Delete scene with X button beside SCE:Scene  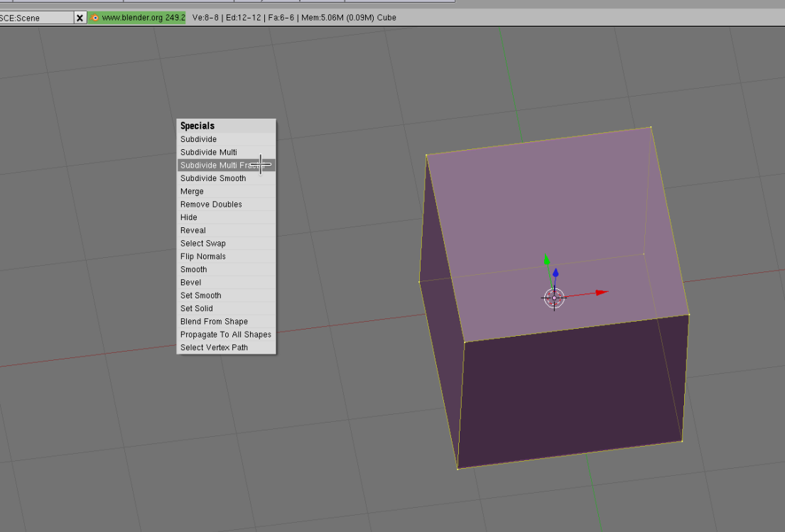click(x=80, y=18)
